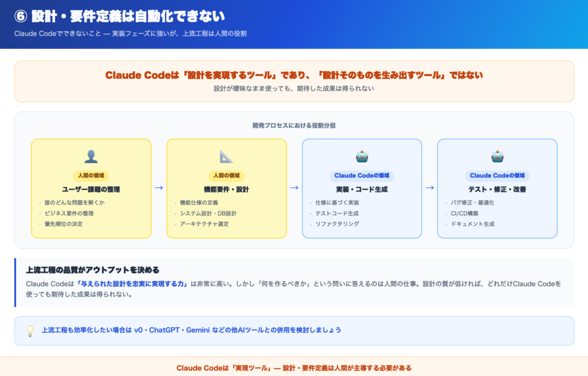
Task: Click the robot icon above テスト・修正・改善
Action: click(x=497, y=156)
